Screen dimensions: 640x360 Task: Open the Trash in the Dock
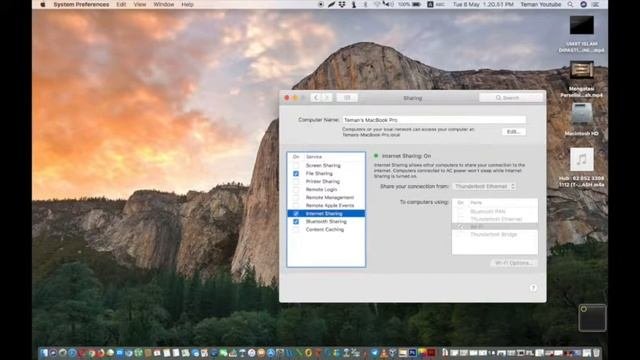pos(596,353)
